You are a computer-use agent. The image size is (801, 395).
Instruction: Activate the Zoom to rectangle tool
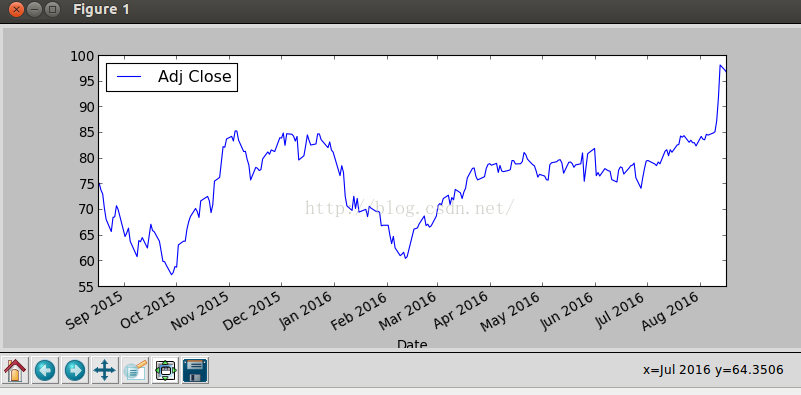[x=135, y=370]
